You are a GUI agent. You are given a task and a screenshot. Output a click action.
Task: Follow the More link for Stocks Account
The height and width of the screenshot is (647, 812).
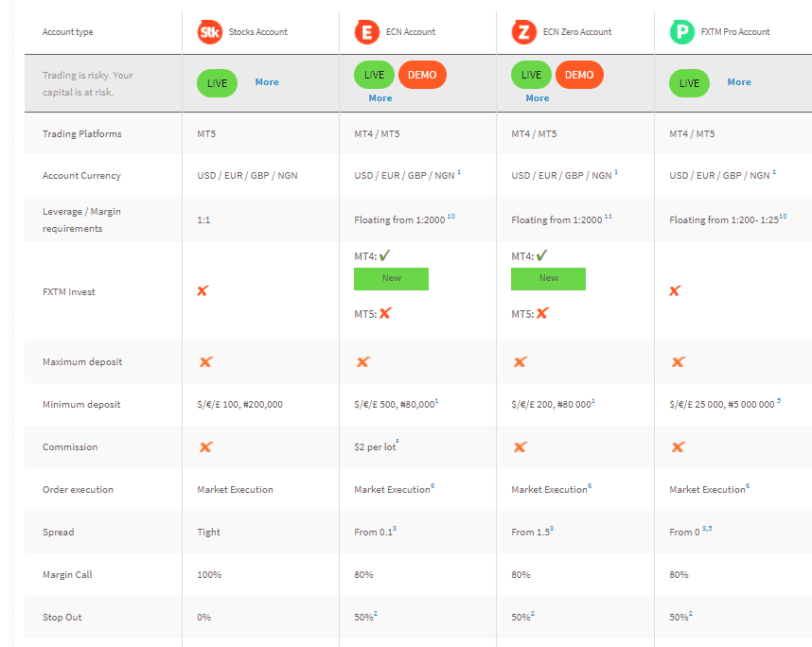point(267,81)
